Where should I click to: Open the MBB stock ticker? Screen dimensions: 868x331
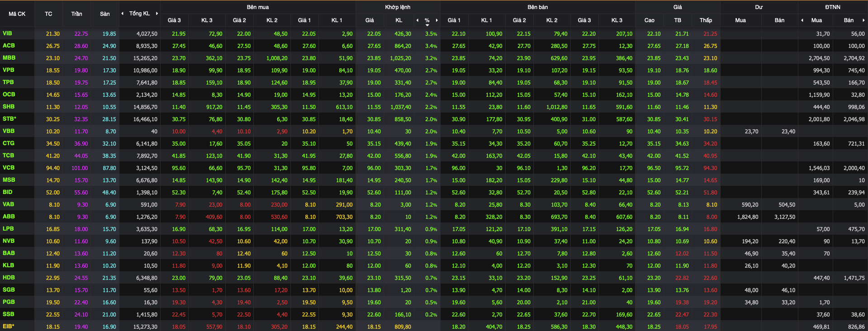tap(9, 58)
